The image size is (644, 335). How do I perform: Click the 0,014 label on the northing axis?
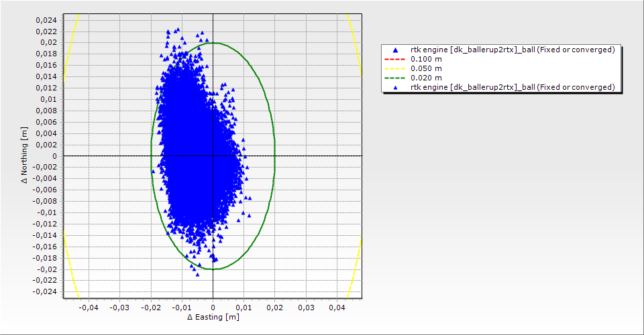[46, 76]
